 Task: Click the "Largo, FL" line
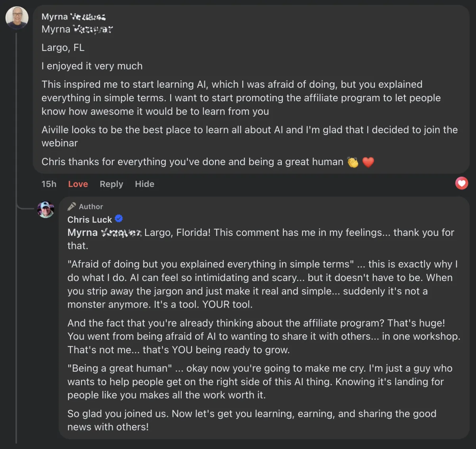[x=63, y=48]
